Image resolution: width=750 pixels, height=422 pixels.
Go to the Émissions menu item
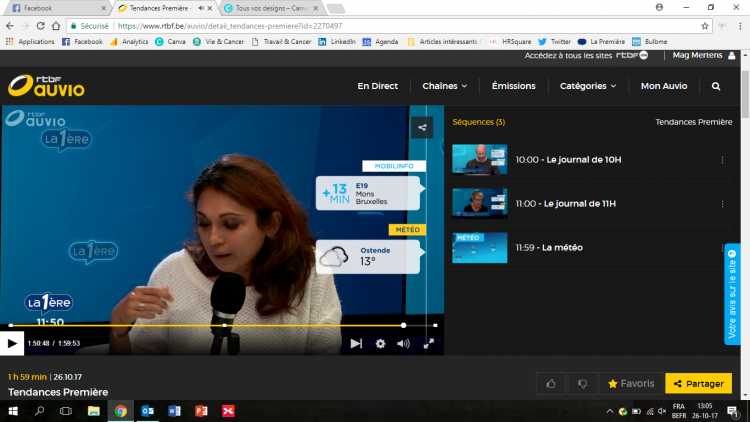[514, 86]
